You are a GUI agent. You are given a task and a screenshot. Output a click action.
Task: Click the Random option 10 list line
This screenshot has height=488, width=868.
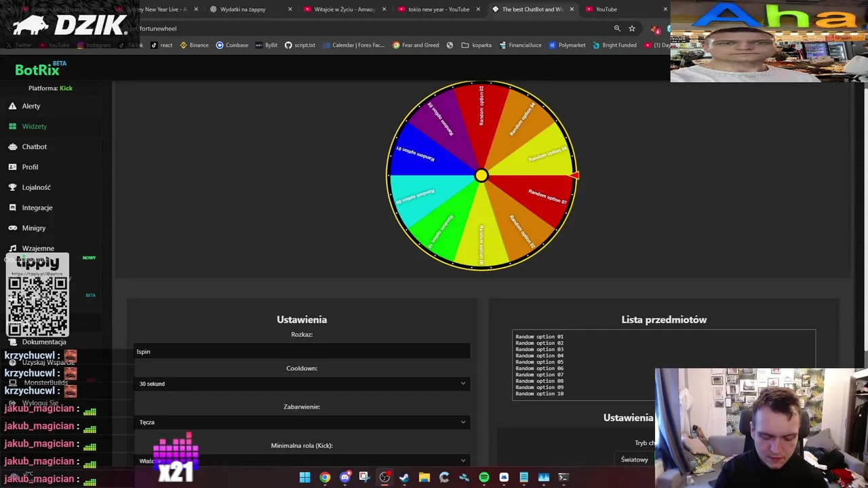tap(539, 394)
